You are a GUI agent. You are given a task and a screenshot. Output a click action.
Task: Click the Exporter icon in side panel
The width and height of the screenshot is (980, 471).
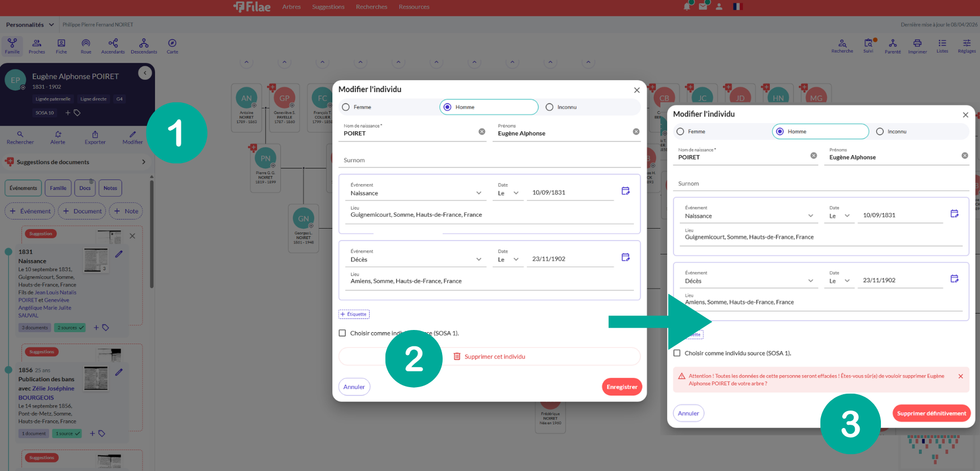tap(95, 137)
